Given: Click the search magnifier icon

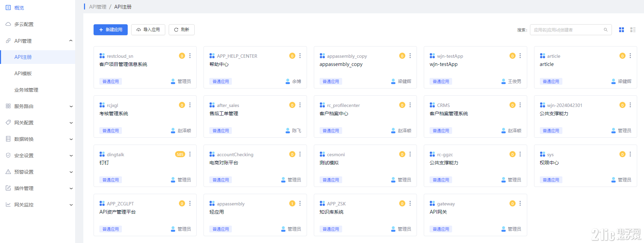Looking at the screenshot, I should 605,30.
